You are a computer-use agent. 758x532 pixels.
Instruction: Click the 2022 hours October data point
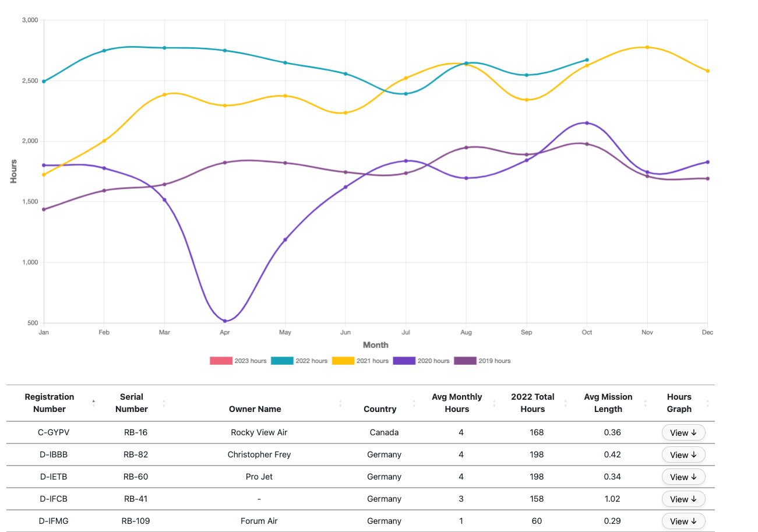click(587, 60)
